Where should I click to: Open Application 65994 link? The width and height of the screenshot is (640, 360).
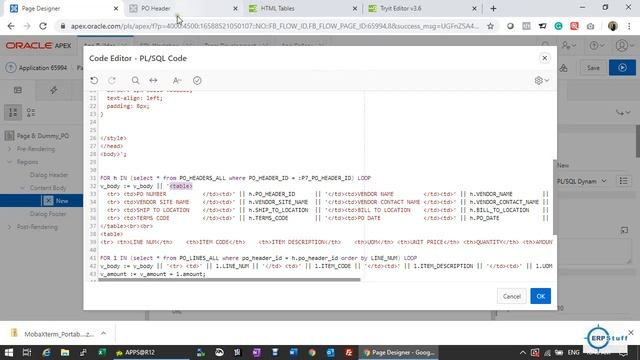click(42, 68)
